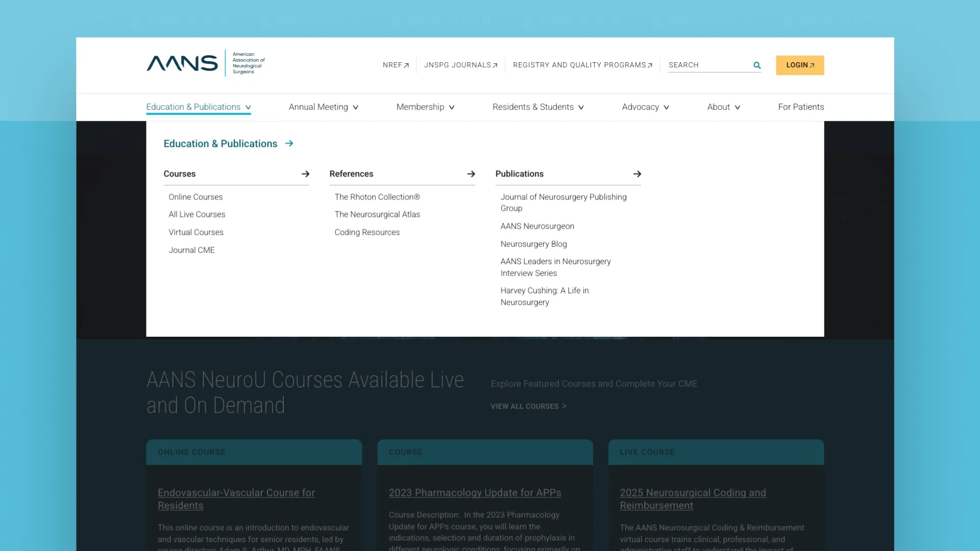Select Online Courses in the menu
Viewport: 980px width, 551px height.
point(195,197)
